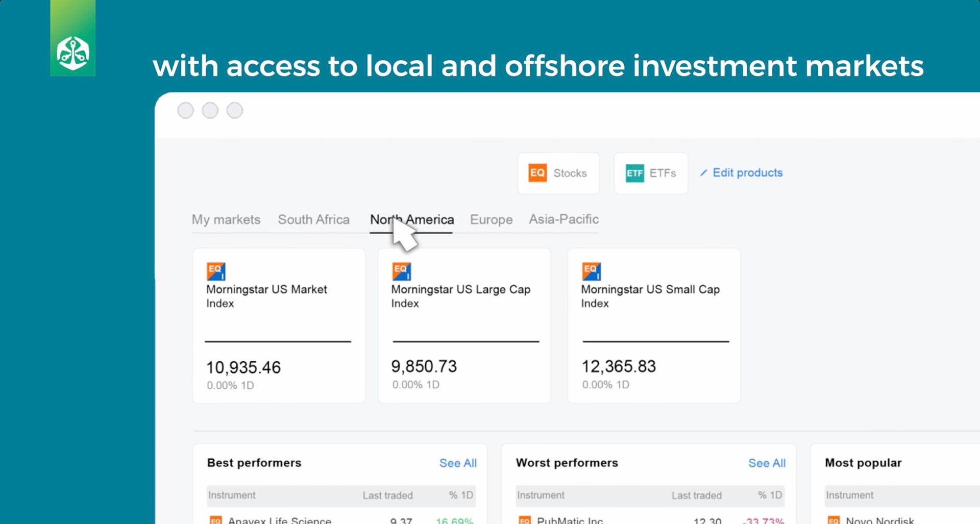This screenshot has width=980, height=524.
Task: Click the ETF icon on ETFs button
Action: tap(634, 173)
